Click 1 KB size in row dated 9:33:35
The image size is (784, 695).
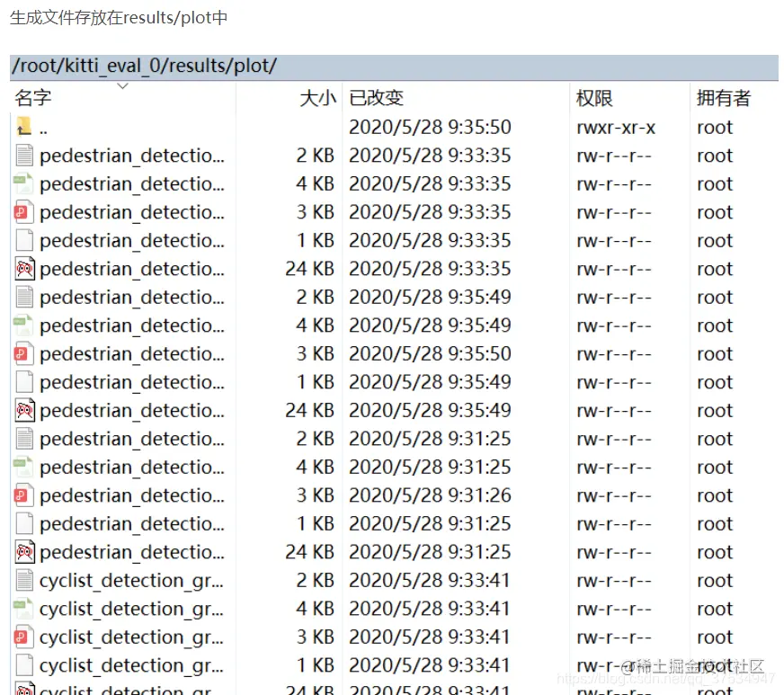coord(316,240)
